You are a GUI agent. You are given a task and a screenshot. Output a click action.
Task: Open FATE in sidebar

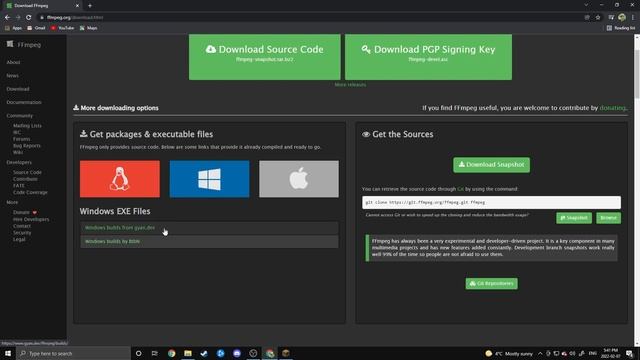pos(18,185)
